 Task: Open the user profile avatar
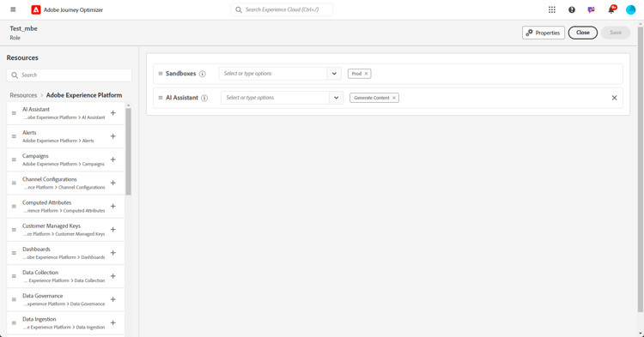630,9
